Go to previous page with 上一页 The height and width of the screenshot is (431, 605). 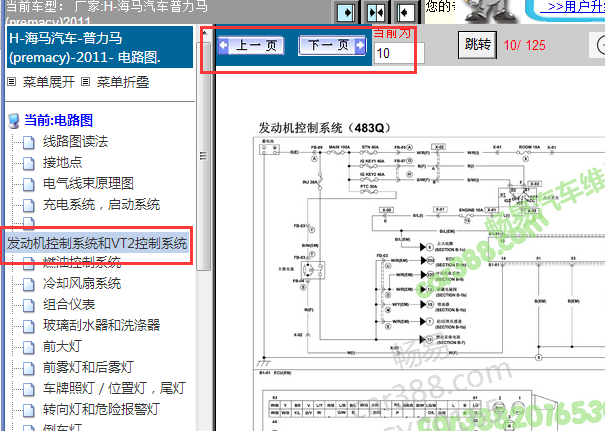click(251, 45)
